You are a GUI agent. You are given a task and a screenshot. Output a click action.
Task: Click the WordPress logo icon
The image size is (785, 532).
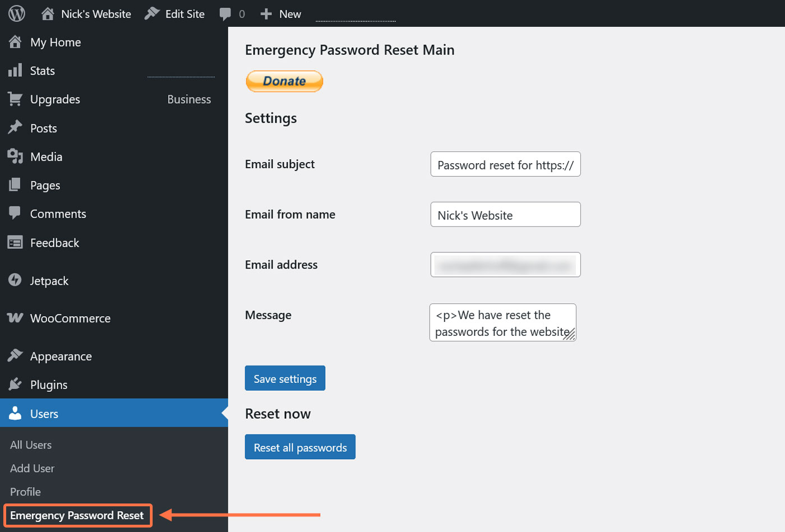tap(16, 13)
